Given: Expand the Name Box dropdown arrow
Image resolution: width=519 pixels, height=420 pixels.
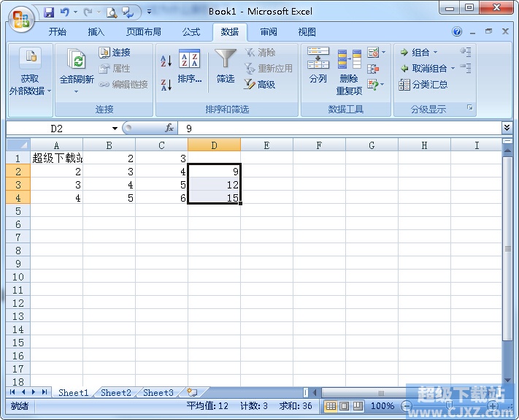Looking at the screenshot, I should (x=115, y=129).
